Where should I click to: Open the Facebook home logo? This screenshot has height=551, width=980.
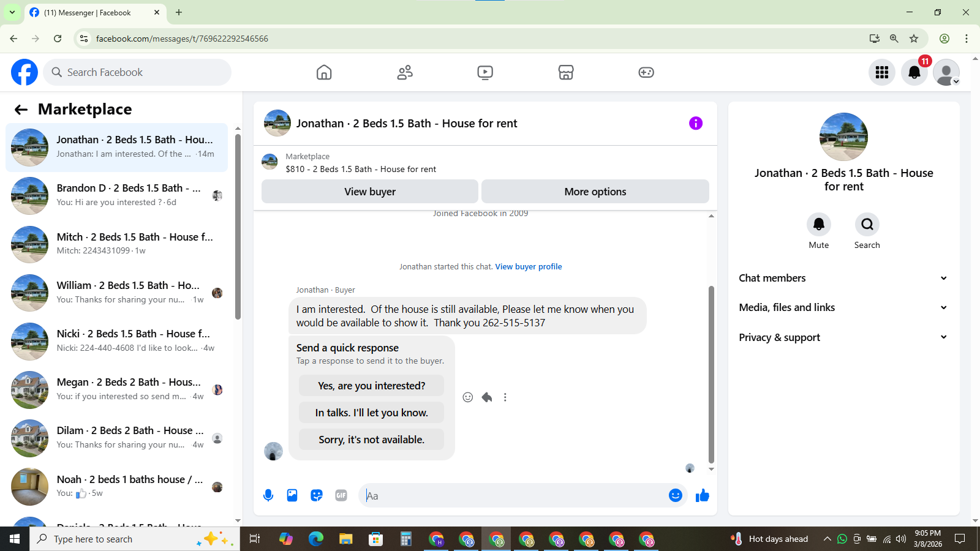tap(24, 72)
